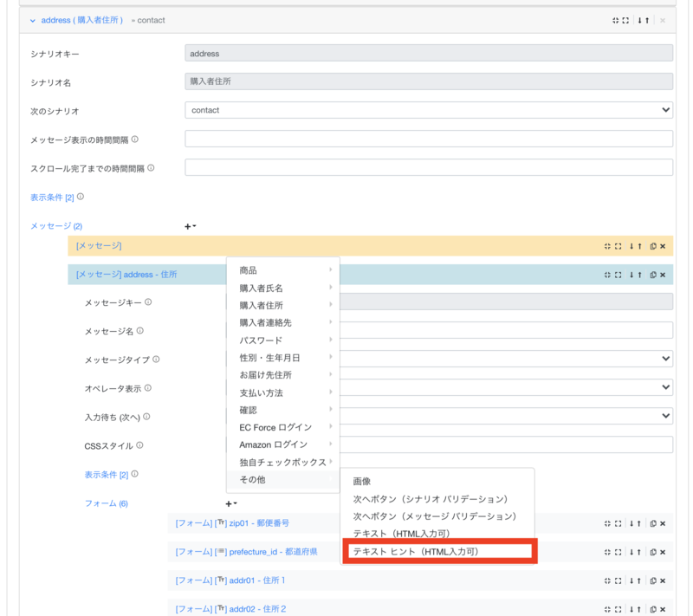
Task: Open the 表示条件 [2] link
Action: coord(52,197)
